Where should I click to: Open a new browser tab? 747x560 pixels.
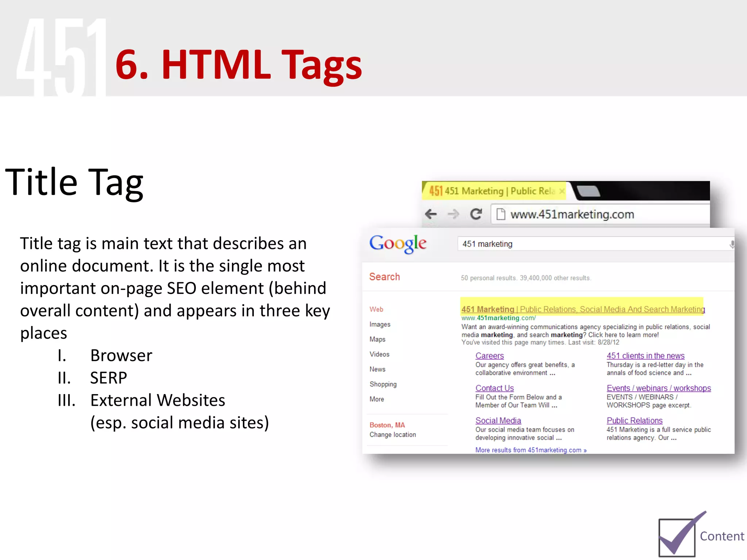click(x=588, y=191)
